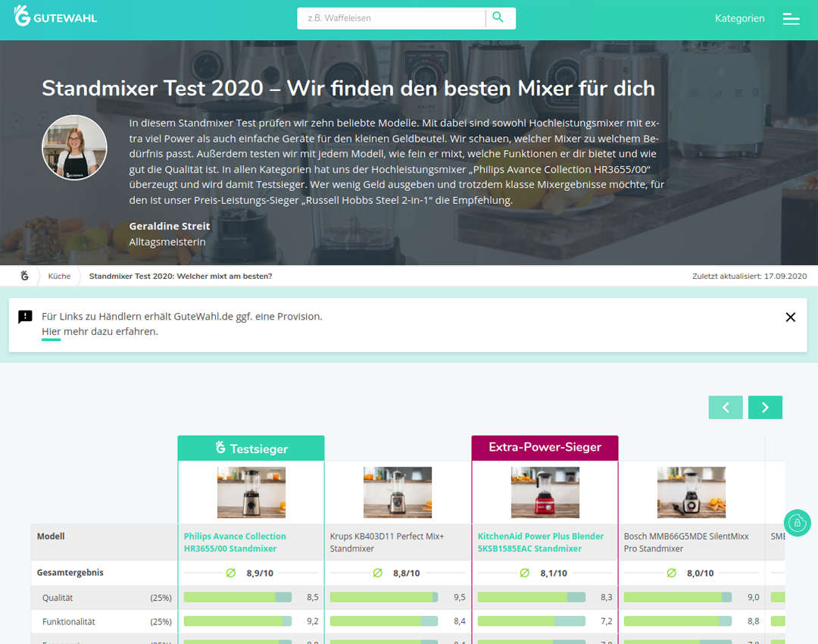The width and height of the screenshot is (818, 644).
Task: Click the red KitchenAid mixer thumbnail
Action: (x=545, y=492)
